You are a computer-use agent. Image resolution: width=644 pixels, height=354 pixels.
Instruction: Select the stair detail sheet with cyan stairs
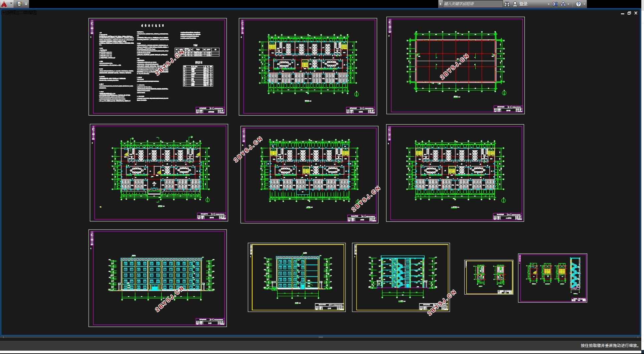click(x=552, y=278)
